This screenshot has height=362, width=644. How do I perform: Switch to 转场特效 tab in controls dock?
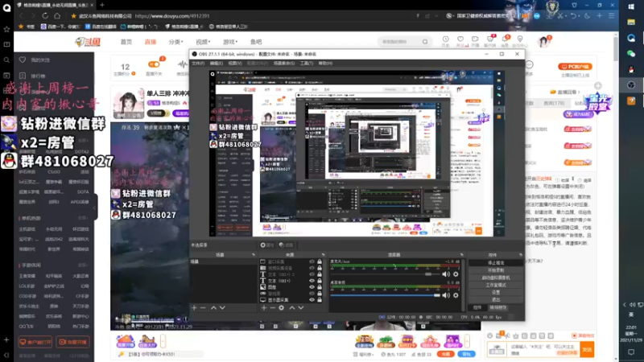(497, 307)
